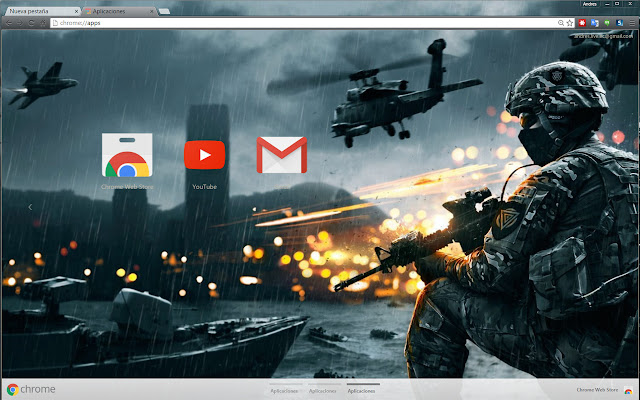Open the Chrome Web Store link in footer
This screenshot has width=640, height=400.
pyautogui.click(x=597, y=390)
